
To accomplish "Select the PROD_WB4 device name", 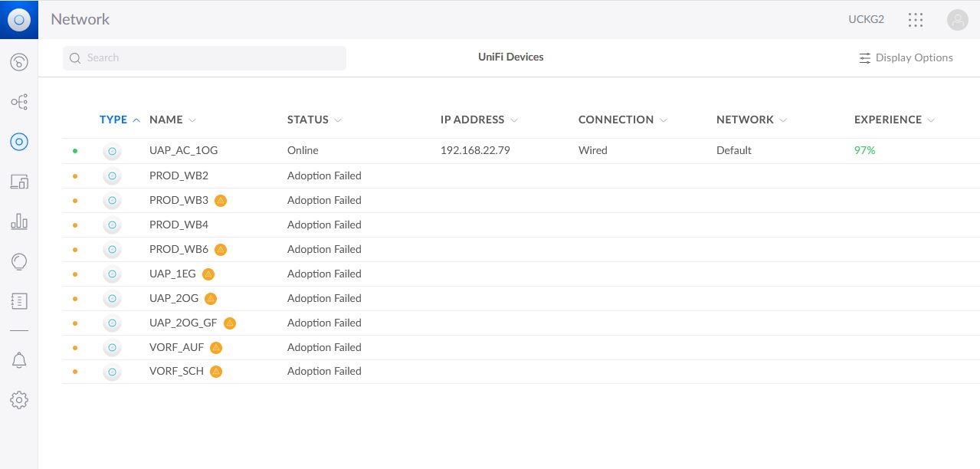I will coord(179,225).
